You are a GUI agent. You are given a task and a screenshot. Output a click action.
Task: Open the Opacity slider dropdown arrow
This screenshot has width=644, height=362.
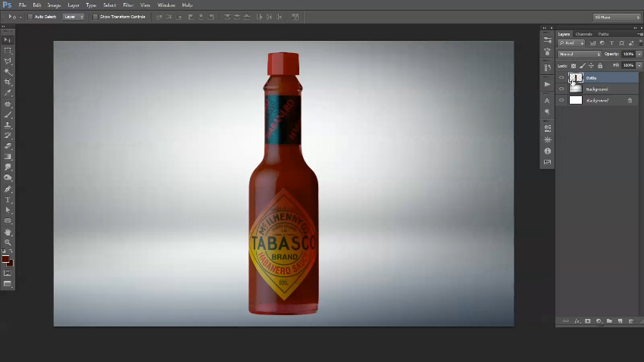tap(639, 55)
